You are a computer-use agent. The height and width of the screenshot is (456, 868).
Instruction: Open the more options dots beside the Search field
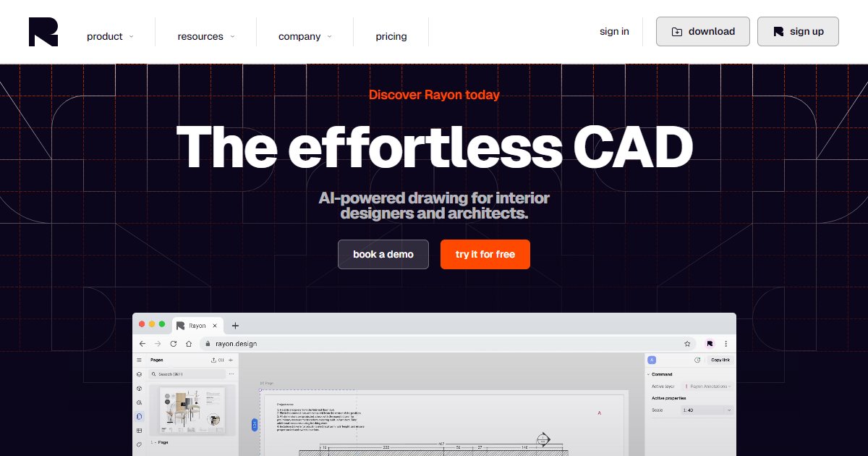tap(231, 374)
